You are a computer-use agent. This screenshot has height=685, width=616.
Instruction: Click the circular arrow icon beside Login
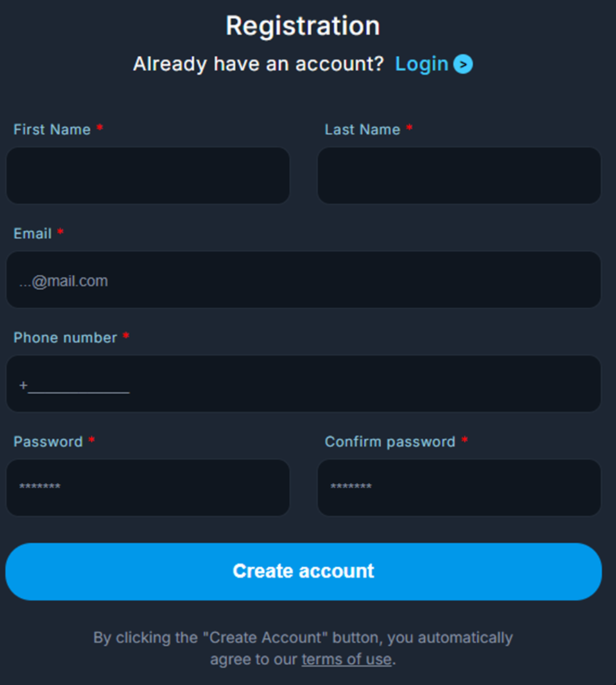pyautogui.click(x=463, y=64)
